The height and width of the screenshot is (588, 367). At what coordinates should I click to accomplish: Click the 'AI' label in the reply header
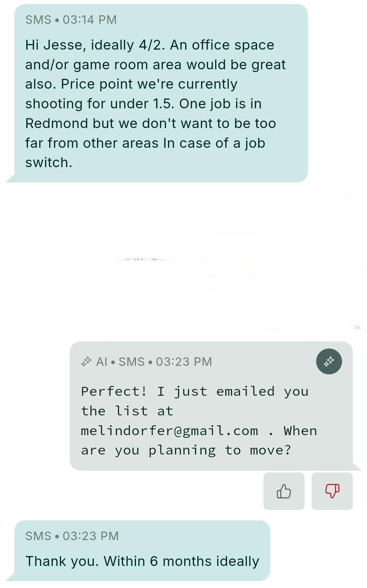(x=102, y=362)
